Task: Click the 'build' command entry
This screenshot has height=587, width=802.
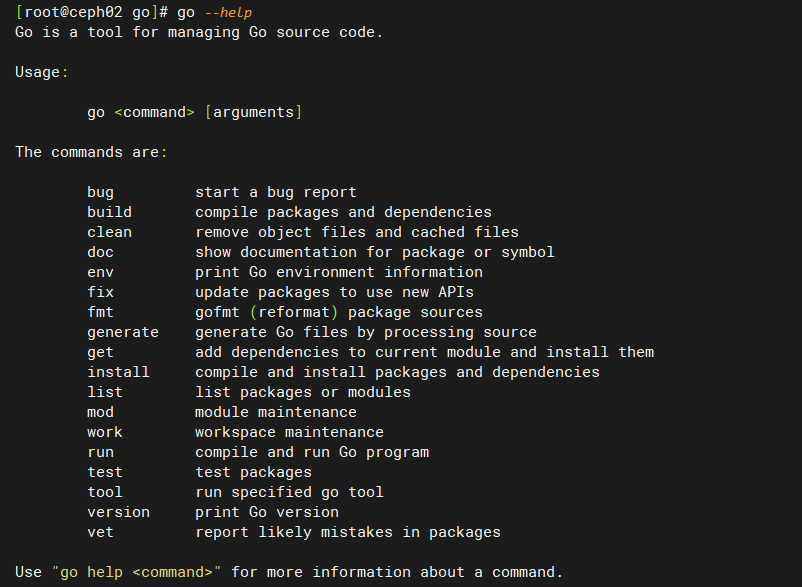Action: coord(109,211)
